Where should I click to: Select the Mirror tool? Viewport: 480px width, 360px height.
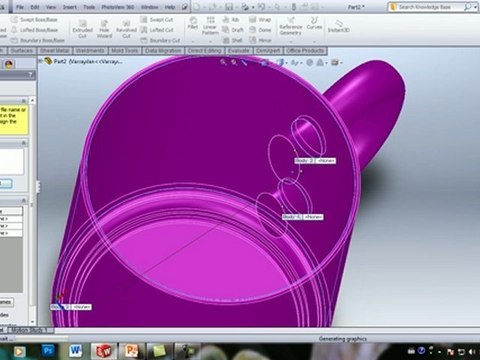tap(260, 40)
